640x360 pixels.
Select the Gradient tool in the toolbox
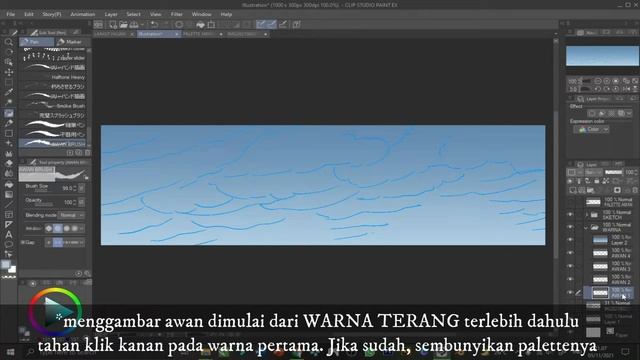pyautogui.click(x=9, y=195)
